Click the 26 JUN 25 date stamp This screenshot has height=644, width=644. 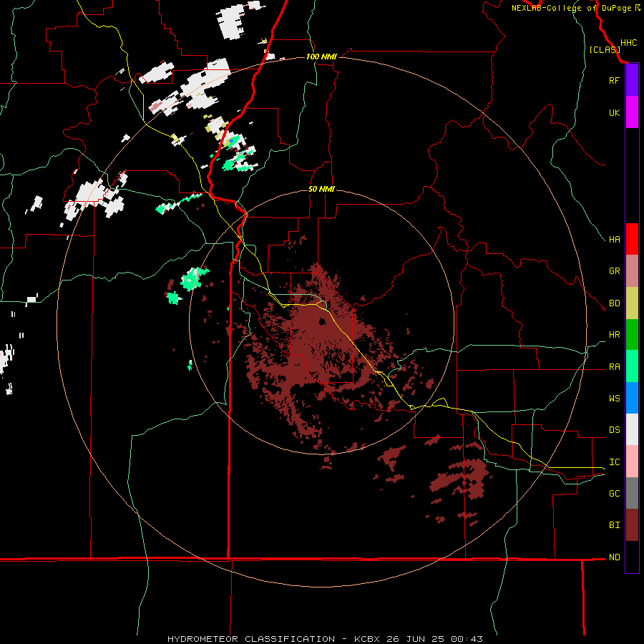coord(415,639)
